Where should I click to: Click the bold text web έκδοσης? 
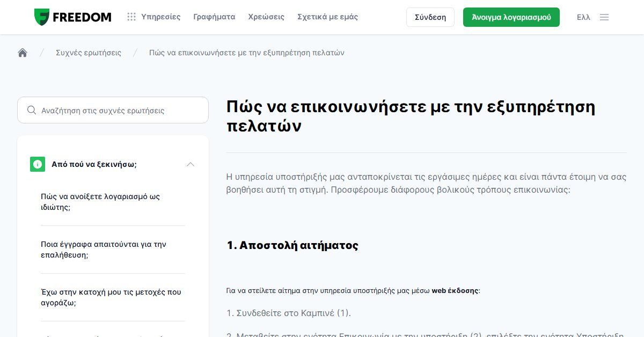click(x=456, y=291)
